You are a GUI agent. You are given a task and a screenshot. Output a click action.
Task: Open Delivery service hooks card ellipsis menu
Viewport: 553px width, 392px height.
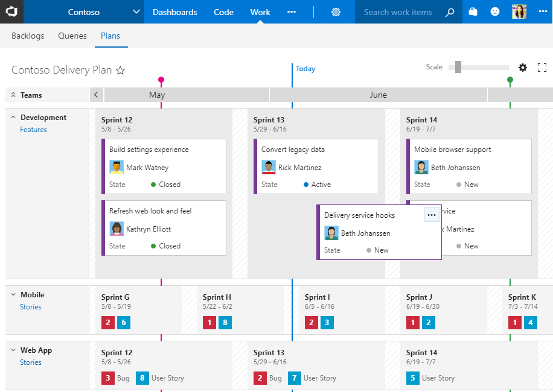[431, 215]
